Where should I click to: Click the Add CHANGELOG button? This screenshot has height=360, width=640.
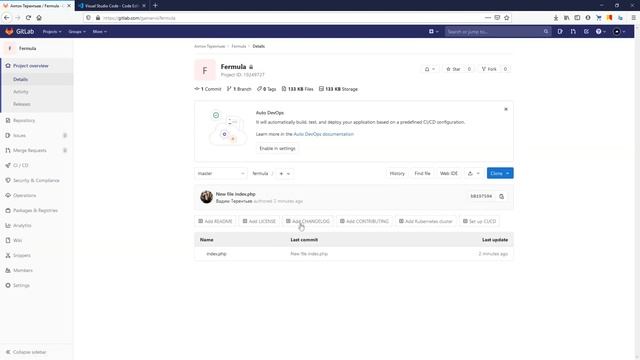point(308,221)
